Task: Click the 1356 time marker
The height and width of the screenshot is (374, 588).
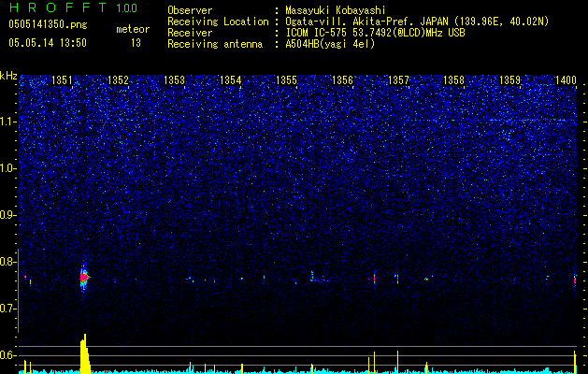Action: [342, 79]
